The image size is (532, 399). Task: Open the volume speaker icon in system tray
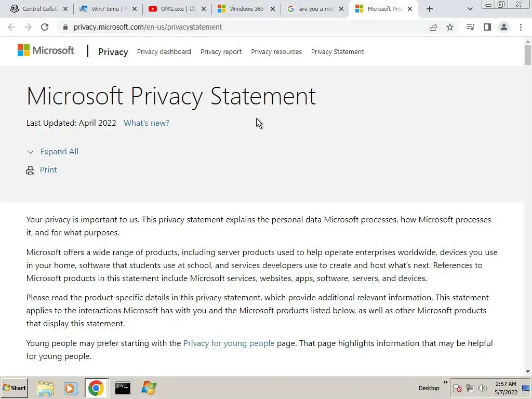pyautogui.click(x=483, y=388)
